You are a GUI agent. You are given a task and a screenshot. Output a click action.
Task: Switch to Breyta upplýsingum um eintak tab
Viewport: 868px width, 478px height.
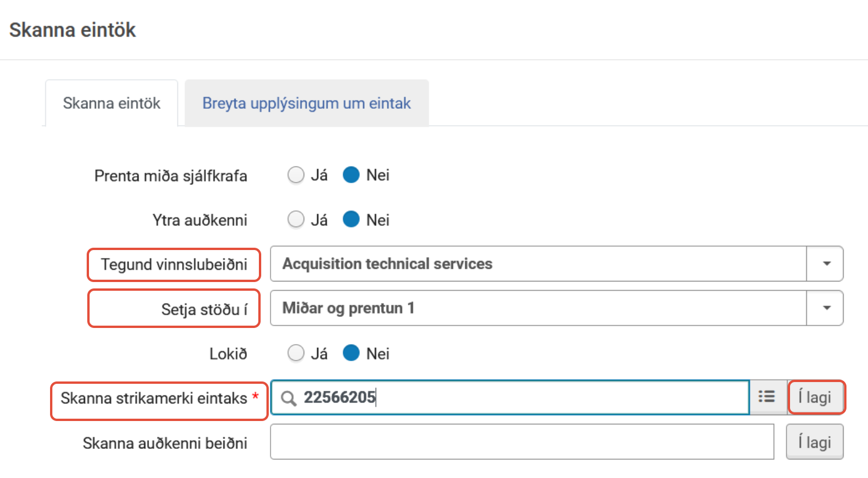point(307,104)
